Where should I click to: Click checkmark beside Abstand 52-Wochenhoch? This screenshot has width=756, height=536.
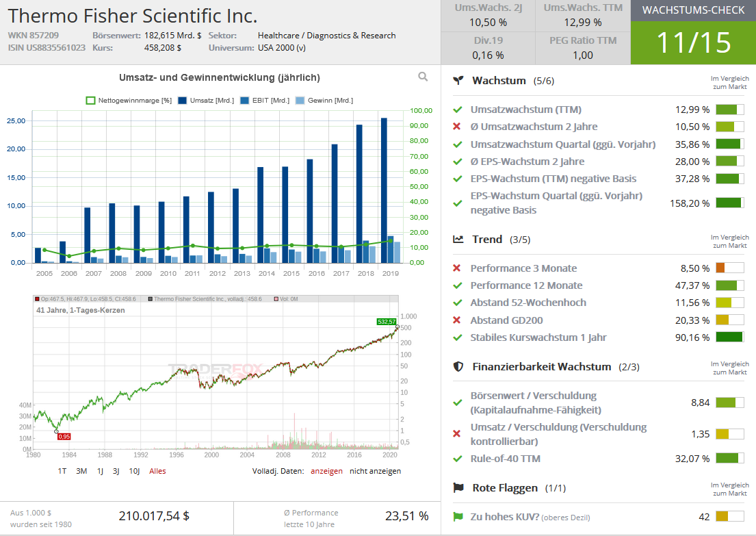458,303
